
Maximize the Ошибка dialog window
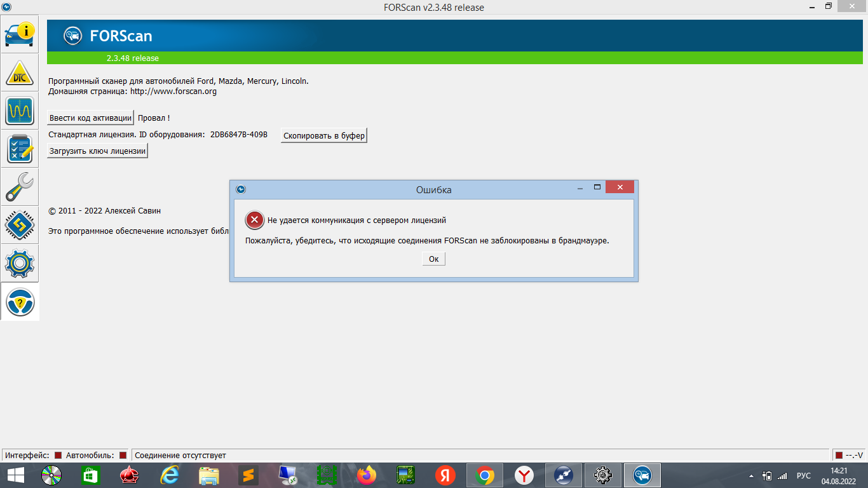coord(597,187)
